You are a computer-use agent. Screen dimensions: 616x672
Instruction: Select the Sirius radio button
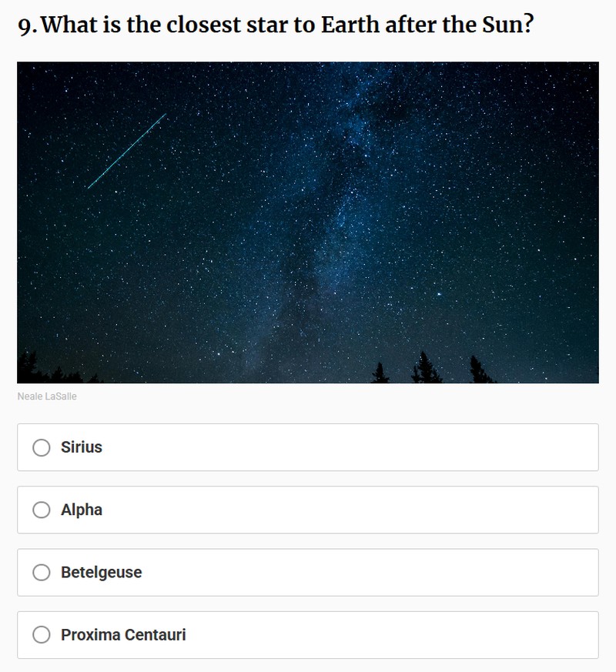(42, 447)
